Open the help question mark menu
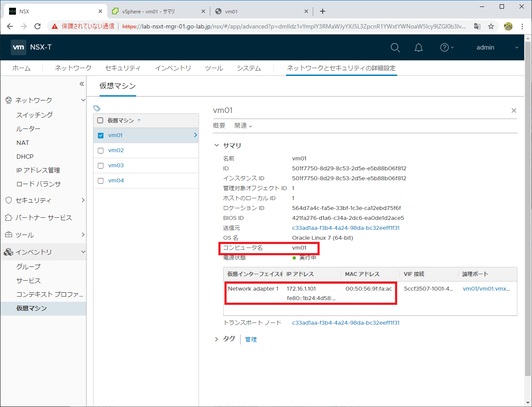Viewport: 532px width, 407px height. [x=447, y=47]
